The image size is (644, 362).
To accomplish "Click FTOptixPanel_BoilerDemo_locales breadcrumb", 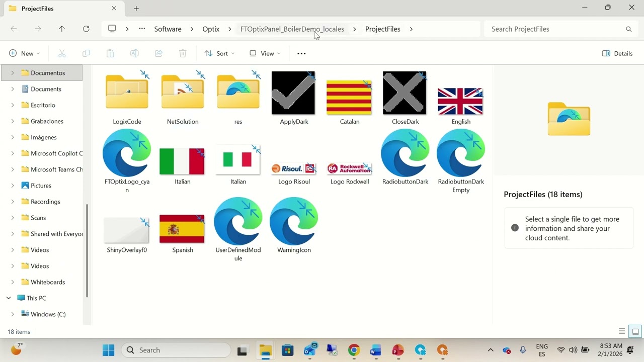I will click(292, 29).
